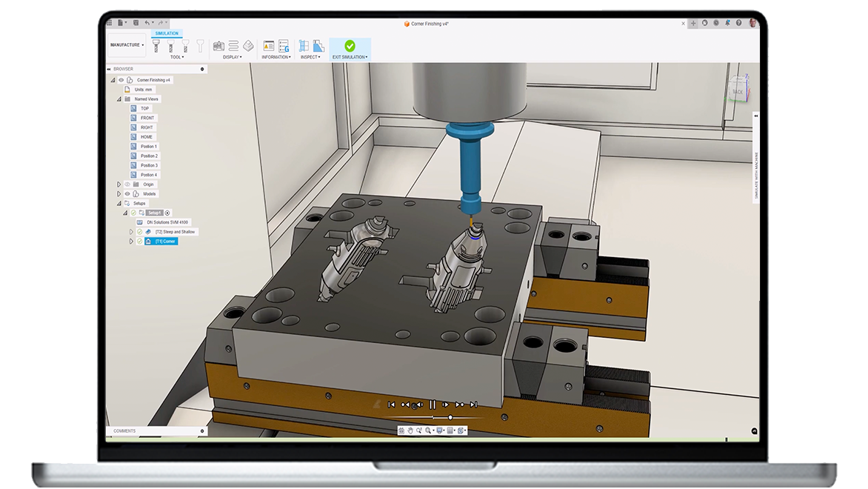Click green check for Steep and Shallow
The height and width of the screenshot is (489, 868).
(139, 231)
